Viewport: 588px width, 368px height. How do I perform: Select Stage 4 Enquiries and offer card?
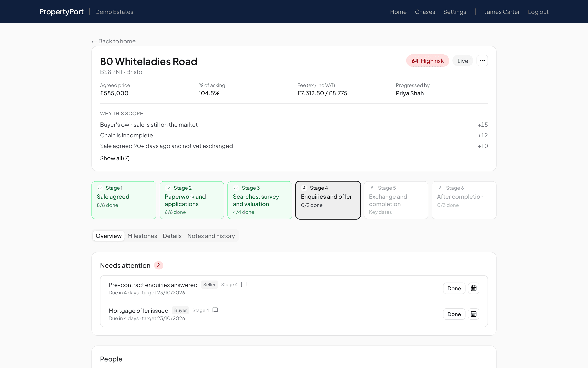tap(328, 200)
